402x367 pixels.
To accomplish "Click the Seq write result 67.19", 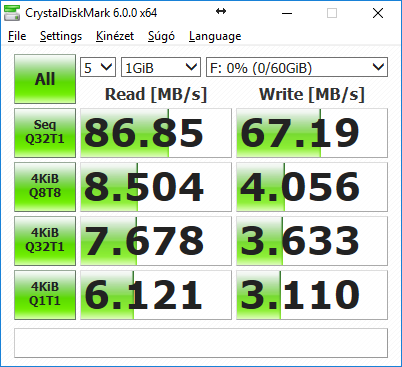I will coord(312,133).
